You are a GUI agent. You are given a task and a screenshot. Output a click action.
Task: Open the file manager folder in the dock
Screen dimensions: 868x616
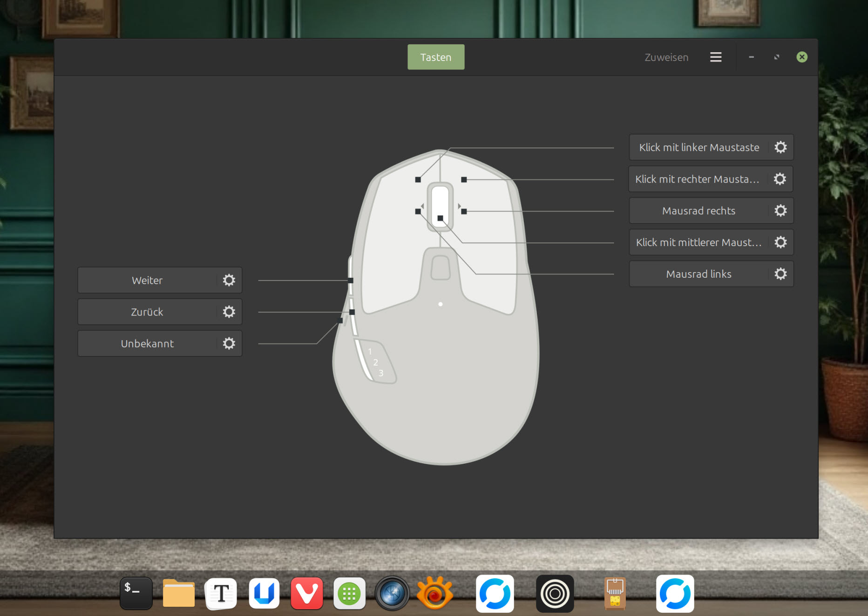pos(179,593)
